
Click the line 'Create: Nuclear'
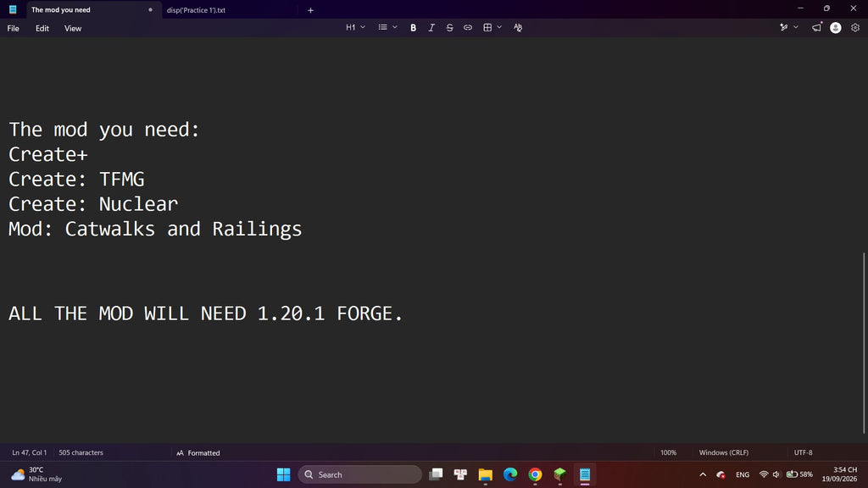[x=93, y=204]
